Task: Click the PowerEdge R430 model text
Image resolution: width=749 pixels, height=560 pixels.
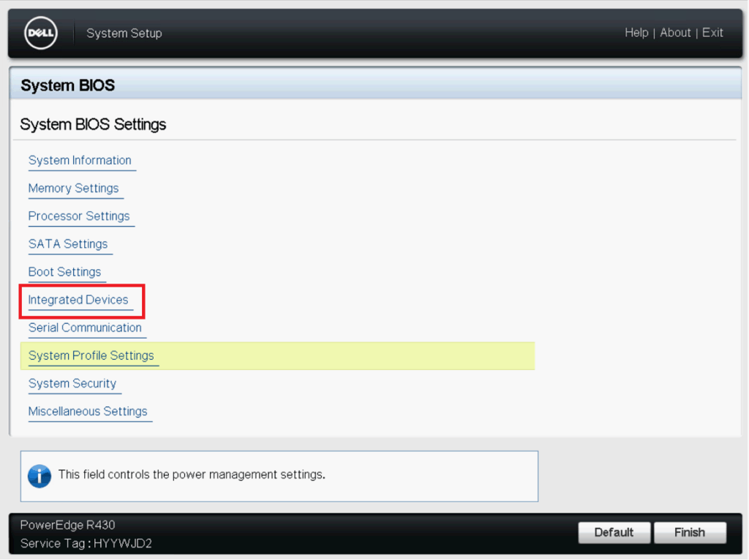Action: click(x=67, y=525)
